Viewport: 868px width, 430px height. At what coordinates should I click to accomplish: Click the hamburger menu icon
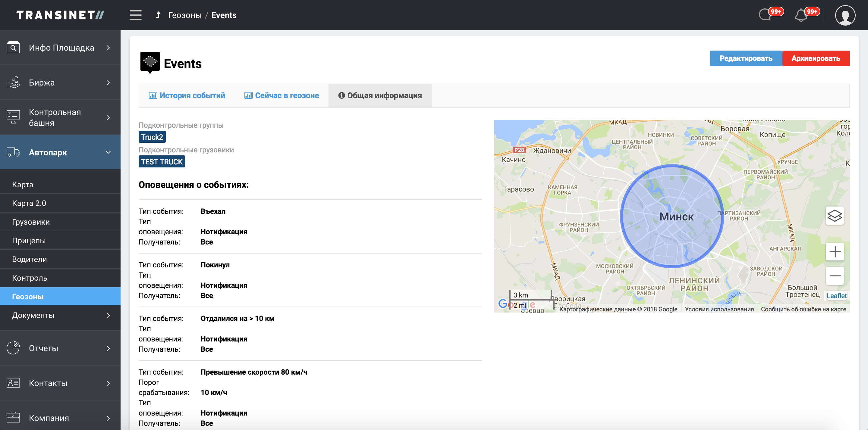pos(135,15)
